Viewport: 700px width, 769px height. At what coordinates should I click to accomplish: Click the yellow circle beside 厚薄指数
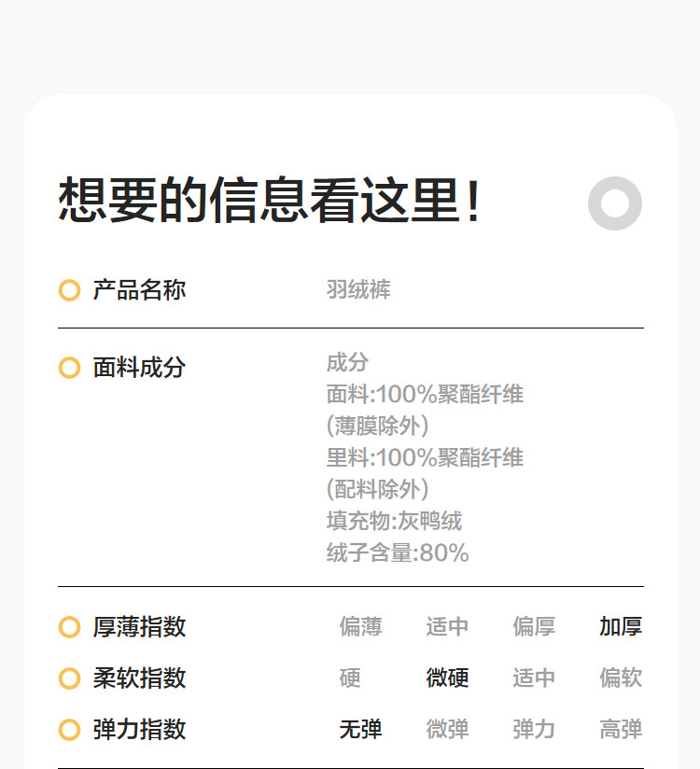point(69,627)
